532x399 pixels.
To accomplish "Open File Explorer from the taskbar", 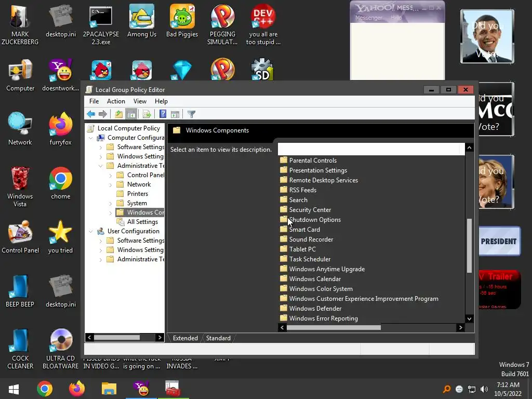I will point(109,389).
